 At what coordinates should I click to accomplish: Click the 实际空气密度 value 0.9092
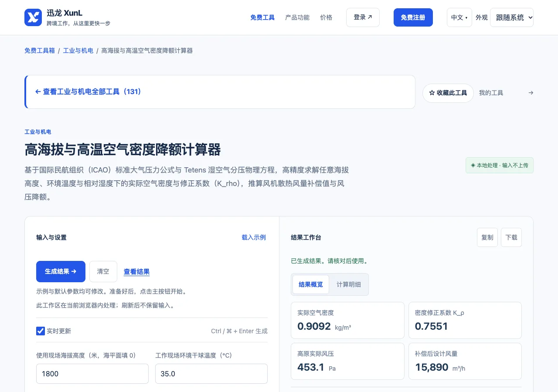(314, 326)
